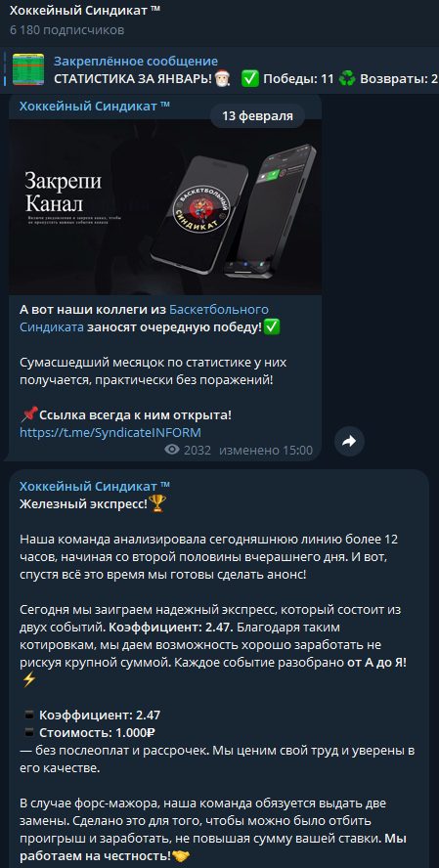Click the pinned message spreadsheet thumbnail
439x868 pixels.
27,69
